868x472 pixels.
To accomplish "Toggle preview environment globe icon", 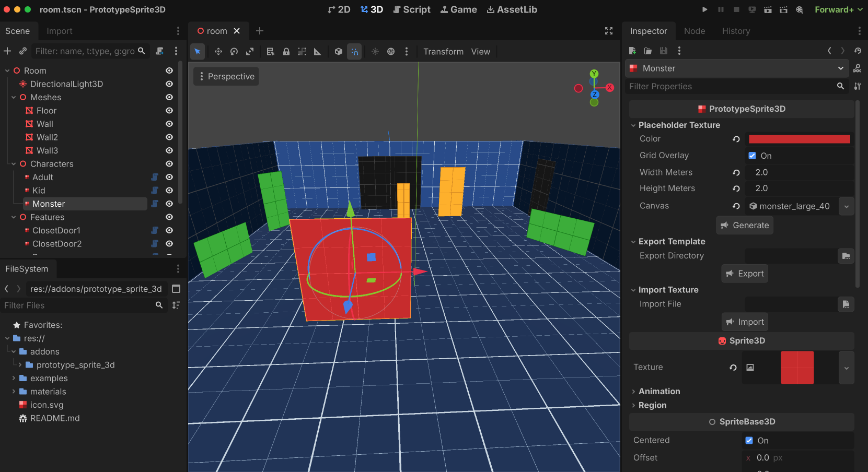I will 391,51.
